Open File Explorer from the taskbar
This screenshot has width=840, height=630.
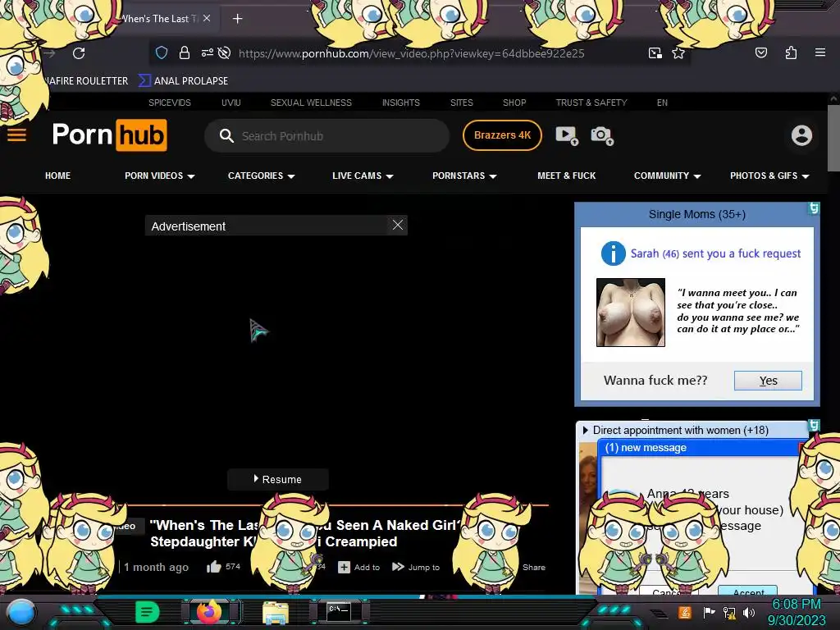(x=276, y=612)
